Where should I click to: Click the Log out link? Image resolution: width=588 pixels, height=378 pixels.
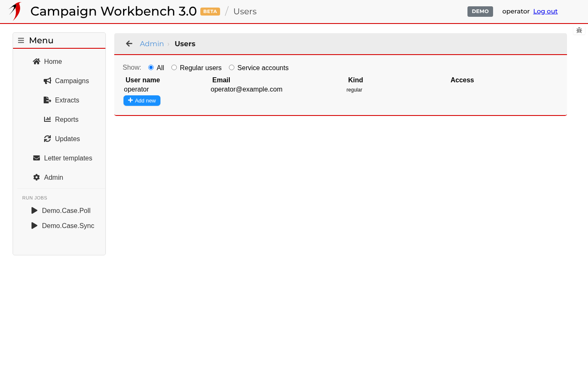[545, 11]
